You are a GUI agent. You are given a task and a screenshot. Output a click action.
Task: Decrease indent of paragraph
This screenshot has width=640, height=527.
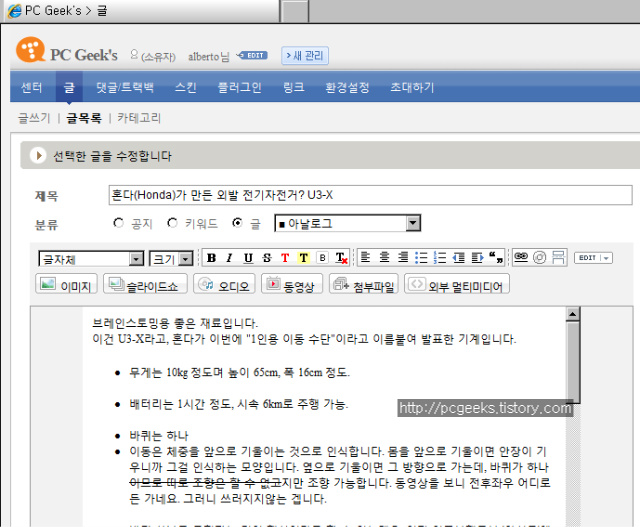[458, 258]
